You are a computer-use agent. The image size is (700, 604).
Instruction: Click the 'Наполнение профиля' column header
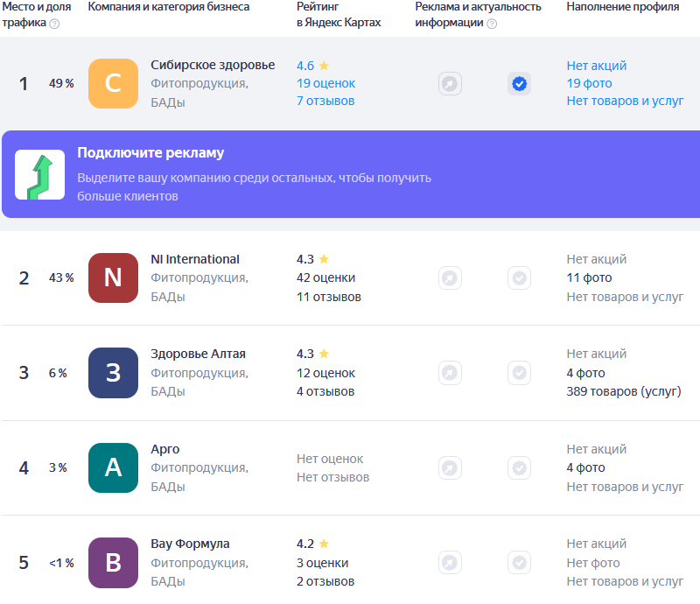(x=623, y=7)
